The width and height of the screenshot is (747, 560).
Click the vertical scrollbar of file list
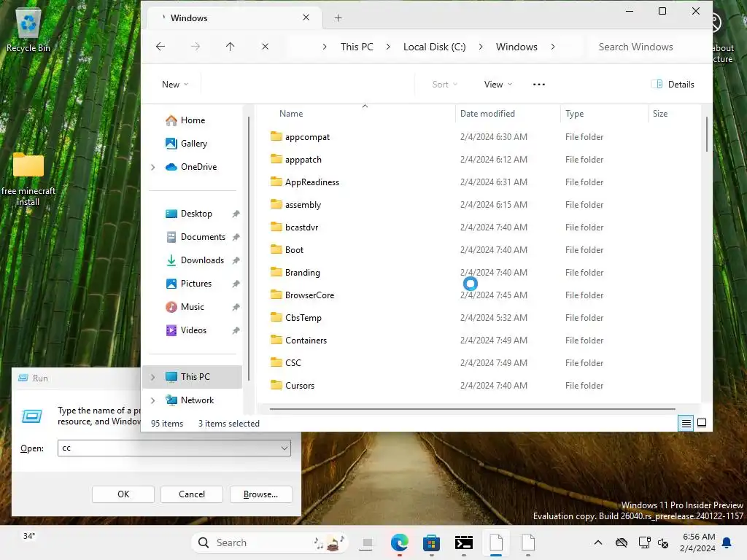coord(706,135)
